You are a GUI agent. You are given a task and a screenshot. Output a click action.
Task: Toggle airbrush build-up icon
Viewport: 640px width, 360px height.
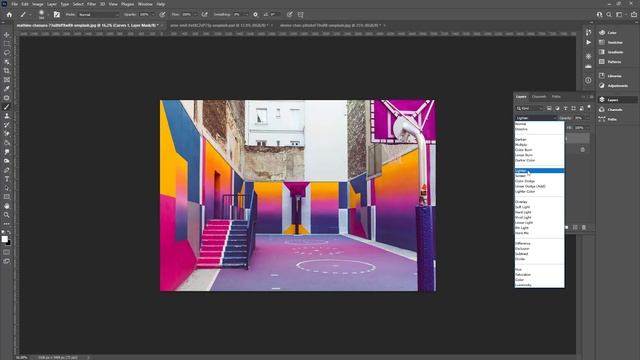[204, 14]
